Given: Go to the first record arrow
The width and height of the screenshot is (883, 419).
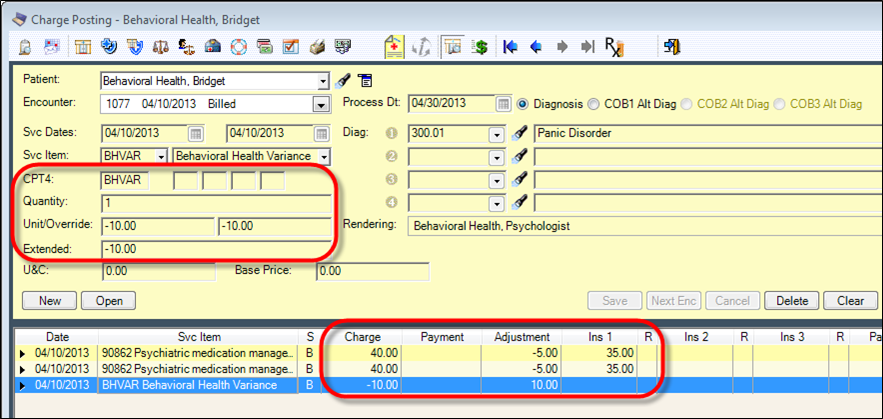Looking at the screenshot, I should tap(510, 47).
